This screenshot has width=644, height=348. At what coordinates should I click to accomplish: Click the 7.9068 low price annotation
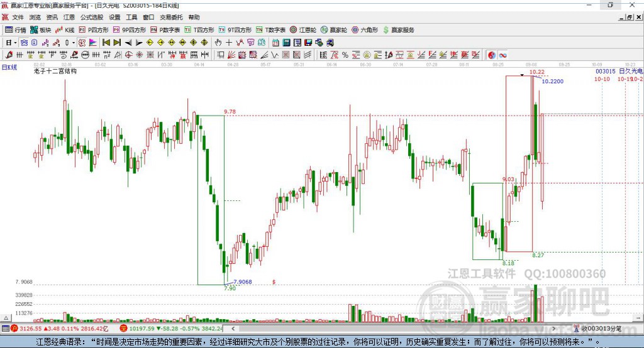tap(243, 282)
